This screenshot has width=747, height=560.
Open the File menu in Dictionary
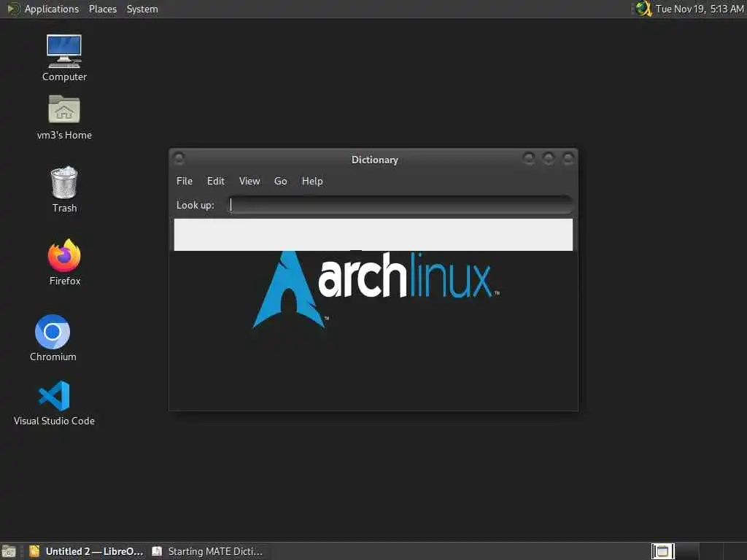(185, 181)
